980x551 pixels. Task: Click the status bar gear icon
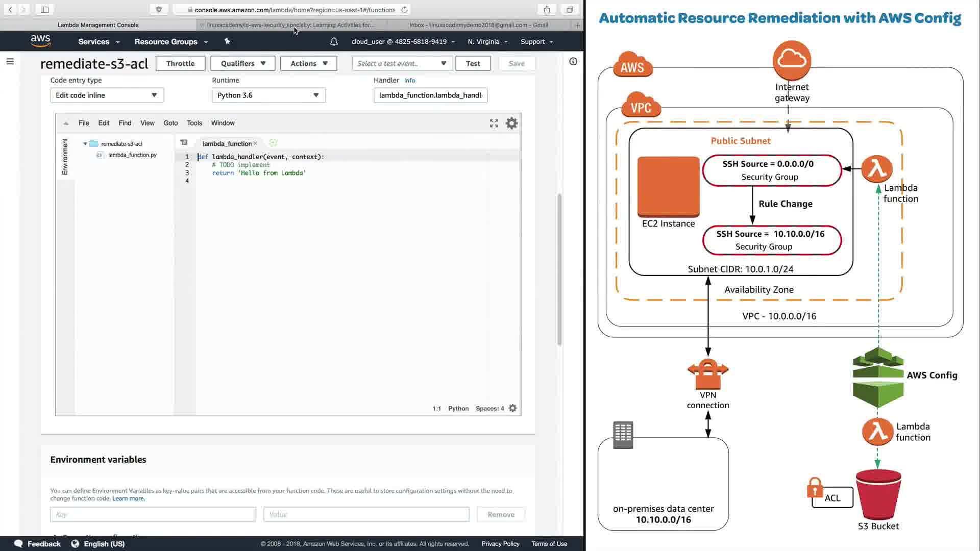click(x=512, y=408)
